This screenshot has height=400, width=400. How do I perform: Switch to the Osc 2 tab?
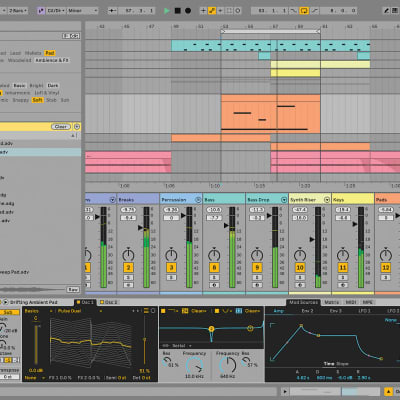[109, 302]
